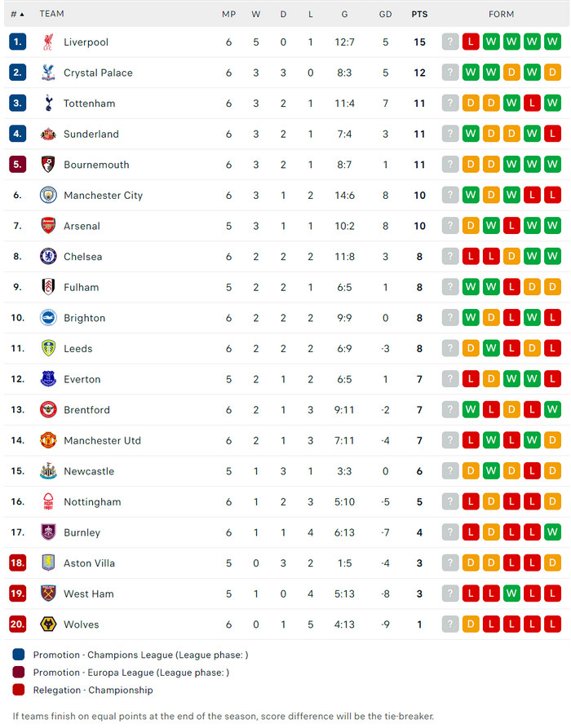Viewport: 571px width, 728px height.
Task: Click Bournemouth's position number 5 badge
Action: click(x=18, y=165)
